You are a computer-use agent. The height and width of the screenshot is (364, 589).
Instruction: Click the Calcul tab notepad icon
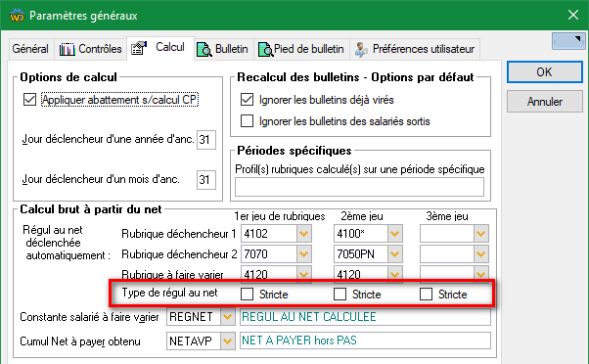[x=139, y=48]
